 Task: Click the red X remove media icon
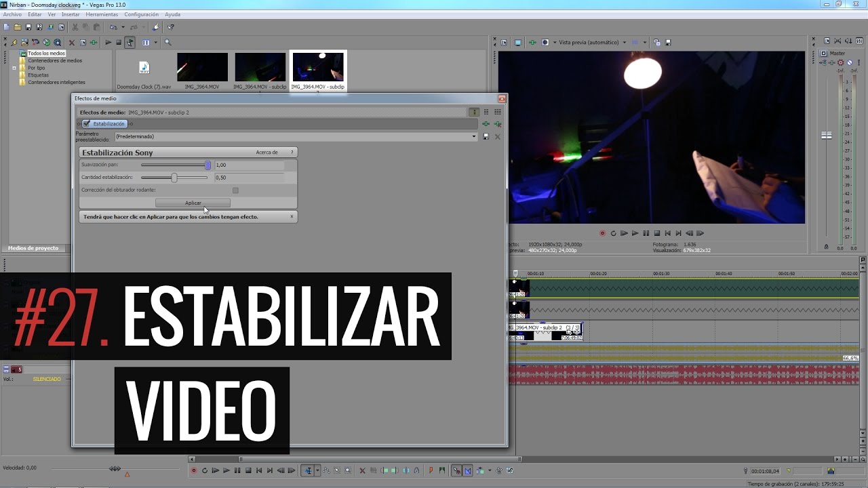[x=72, y=42]
